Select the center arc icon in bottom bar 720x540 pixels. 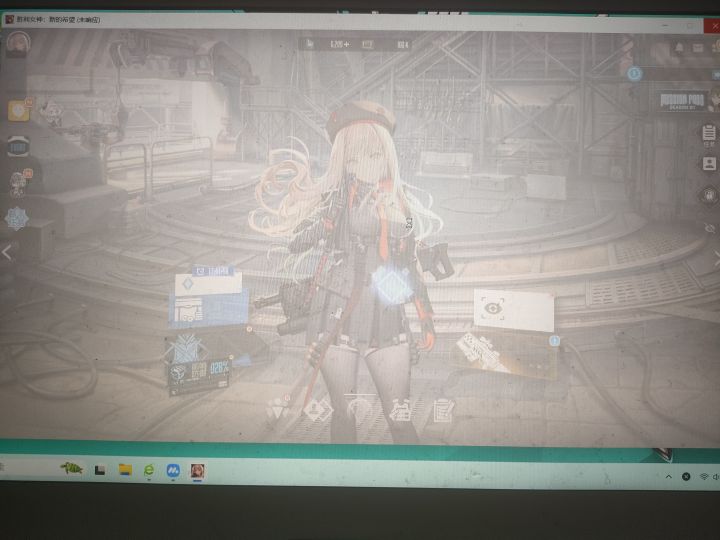360,409
